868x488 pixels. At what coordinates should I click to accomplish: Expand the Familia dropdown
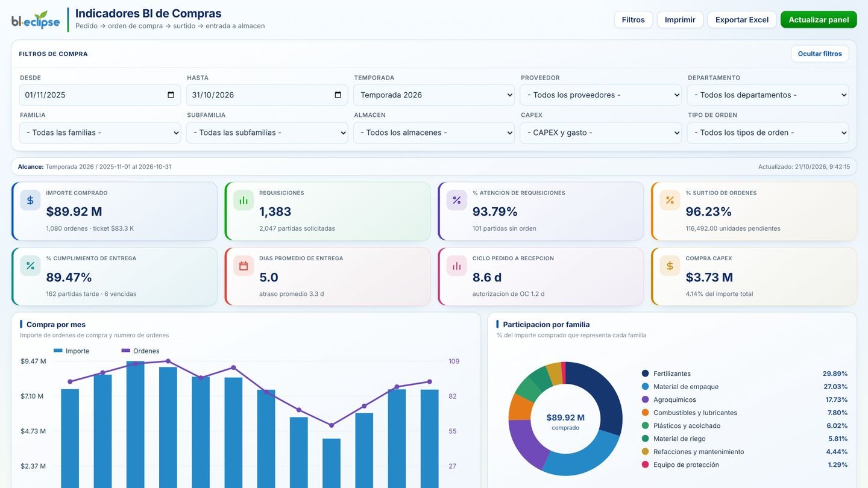point(100,133)
